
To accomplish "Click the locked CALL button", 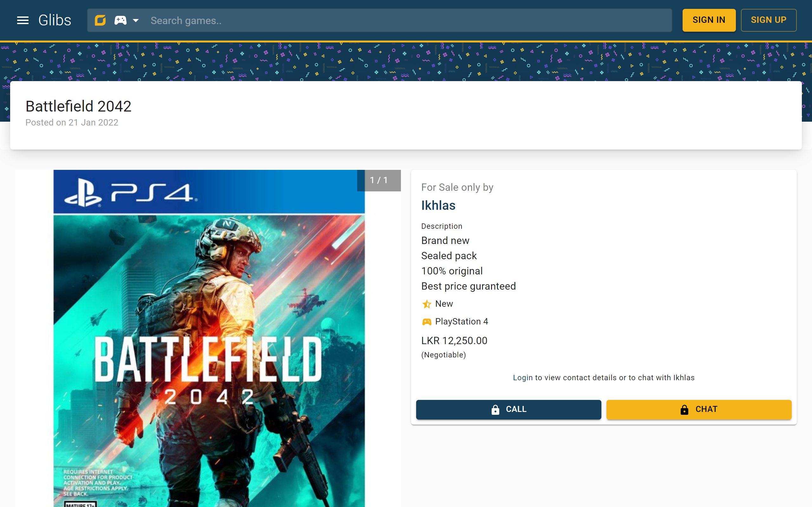I will tap(508, 409).
